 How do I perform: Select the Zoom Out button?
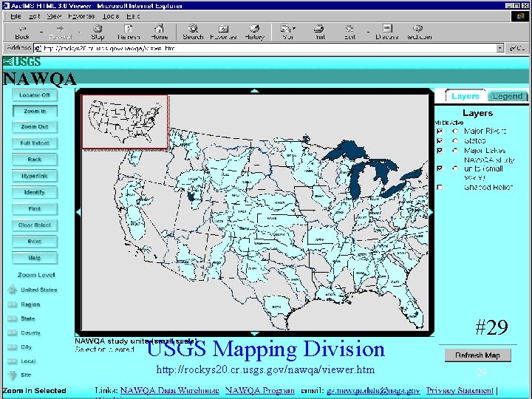click(35, 126)
